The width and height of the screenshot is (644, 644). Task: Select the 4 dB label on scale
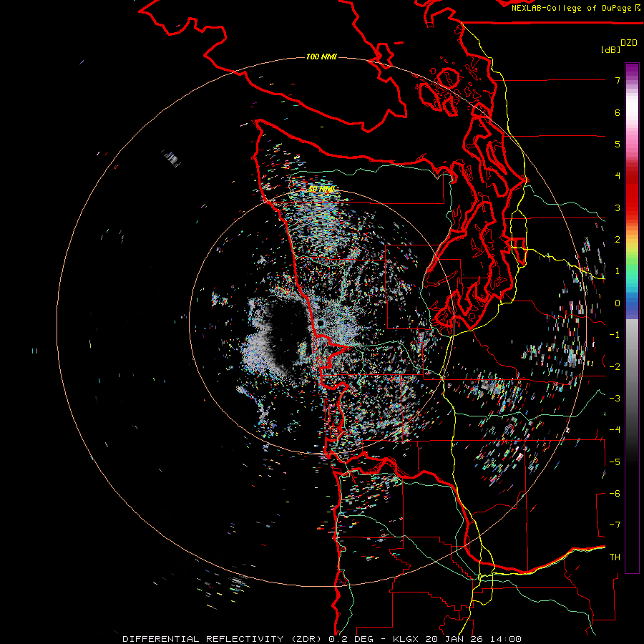(x=618, y=176)
